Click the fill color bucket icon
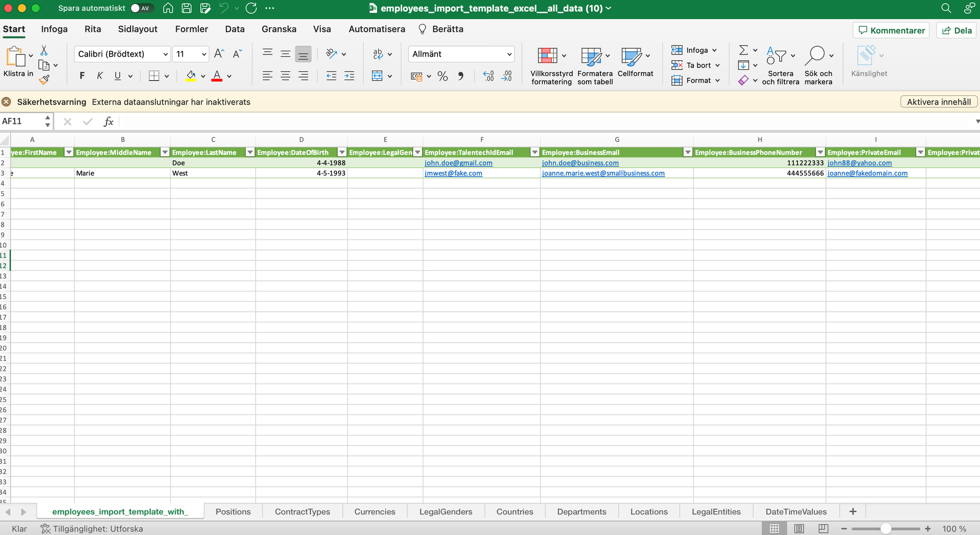 (191, 76)
